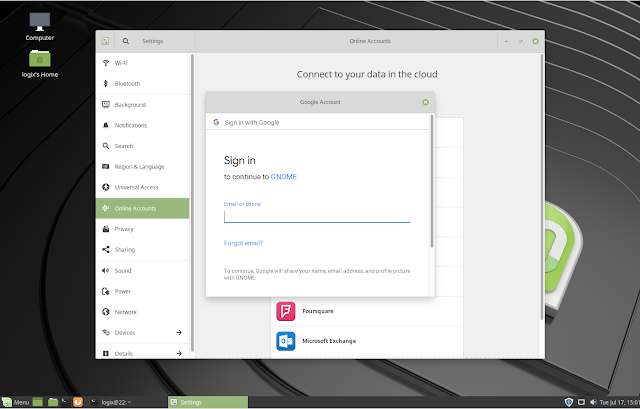Expand the Devices submenu arrow
The width and height of the screenshot is (640, 409).
179,332
